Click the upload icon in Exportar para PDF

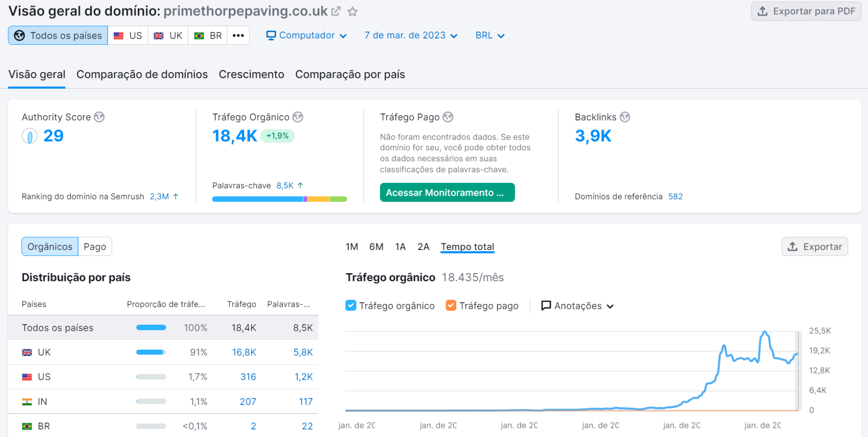(763, 11)
